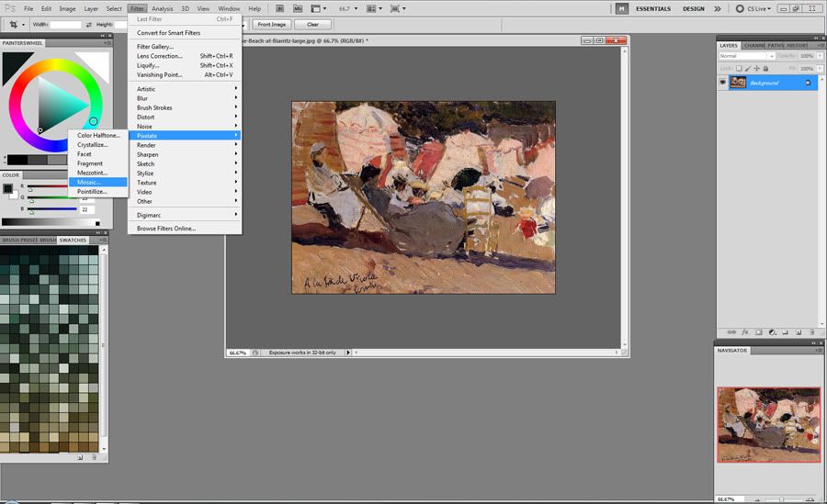Viewport: 827px width, 504px height.
Task: Open the Arrange Documents dropdown
Action: click(x=374, y=8)
